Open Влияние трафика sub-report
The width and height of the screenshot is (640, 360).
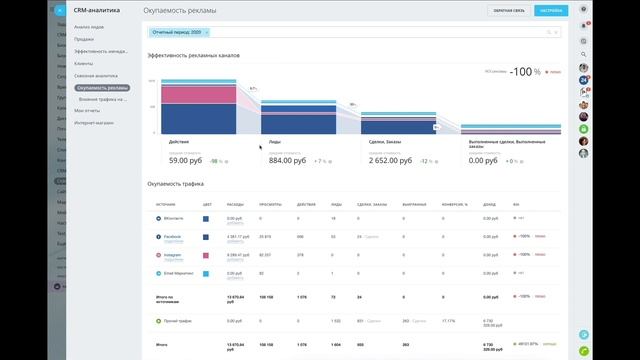coord(103,99)
